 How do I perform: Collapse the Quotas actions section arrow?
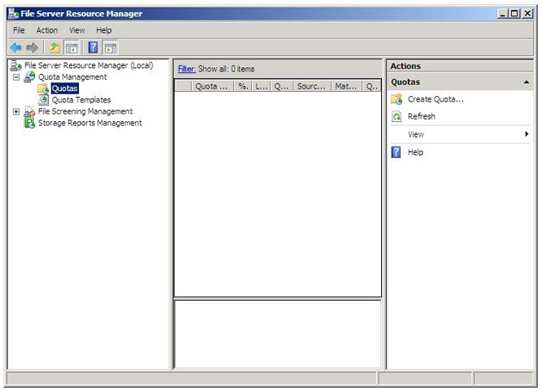click(x=526, y=83)
